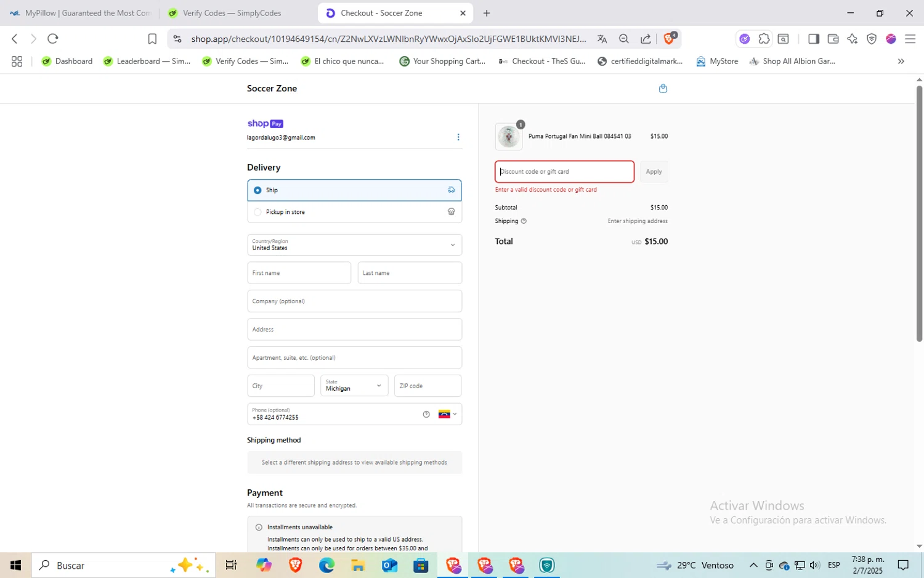924x578 pixels.
Task: Close the Checkout - Soccer Zone tab
Action: tap(463, 13)
